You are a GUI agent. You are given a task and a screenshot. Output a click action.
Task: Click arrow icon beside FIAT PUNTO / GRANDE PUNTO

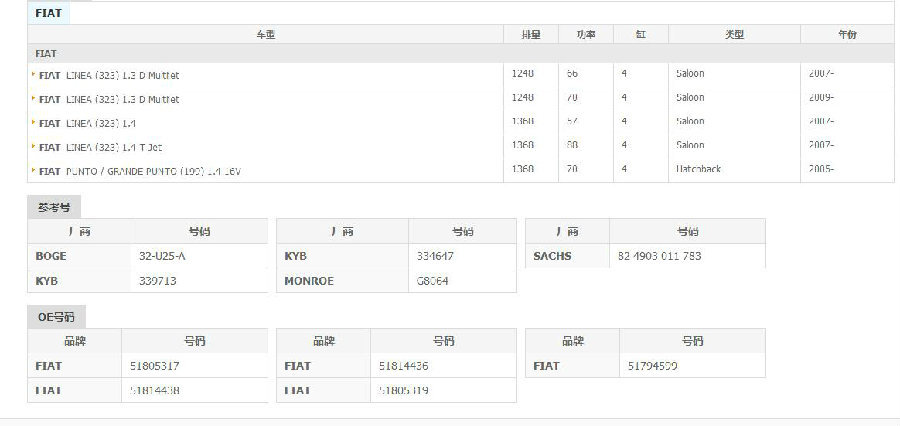coord(34,171)
